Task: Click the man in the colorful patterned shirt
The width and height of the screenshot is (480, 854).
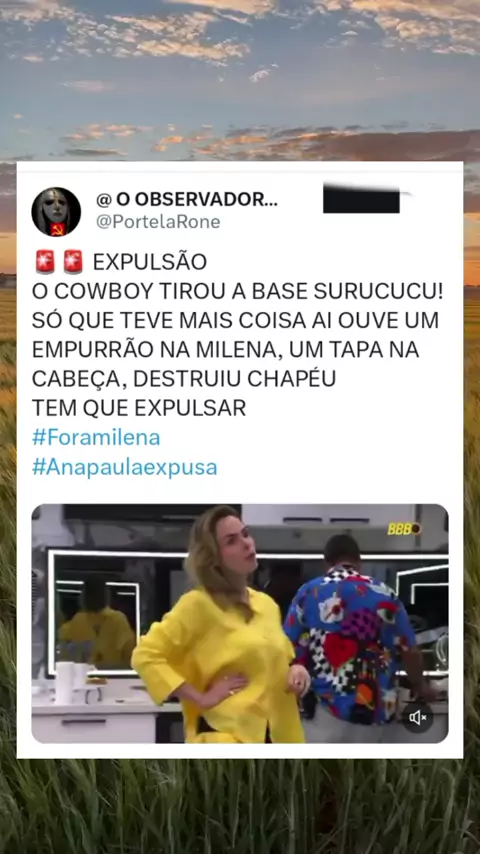Action: (354, 635)
